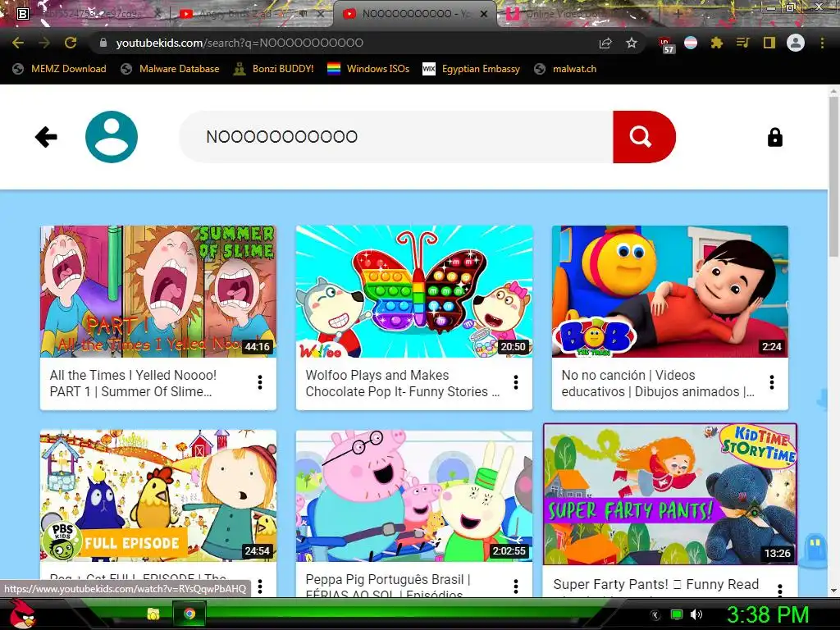Image resolution: width=840 pixels, height=630 pixels.
Task: View site info via the address bar padlock
Action: point(103,43)
